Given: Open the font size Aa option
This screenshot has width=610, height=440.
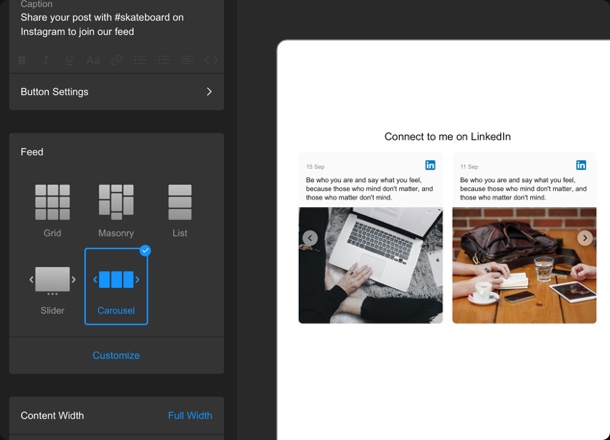Looking at the screenshot, I should (93, 60).
